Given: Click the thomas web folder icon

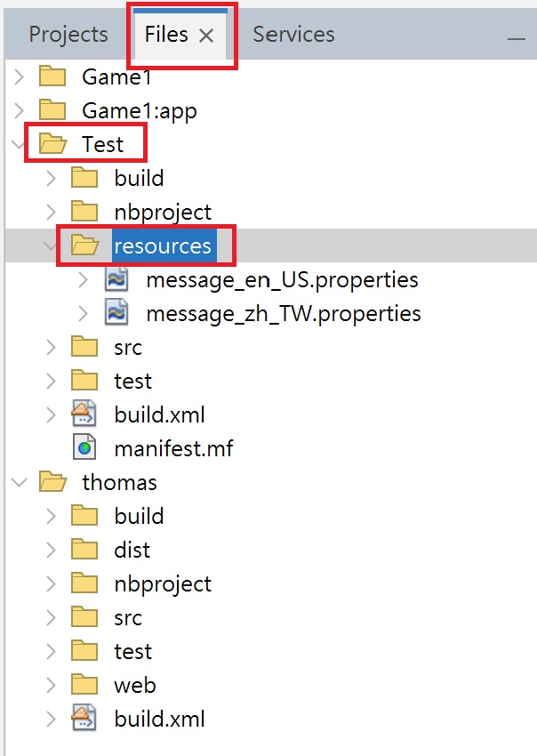Looking at the screenshot, I should pos(84,685).
